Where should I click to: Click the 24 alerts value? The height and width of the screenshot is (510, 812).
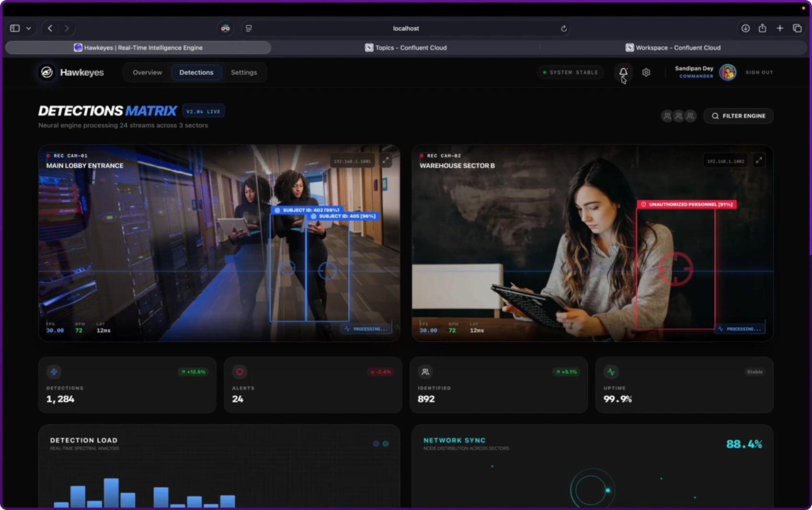pyautogui.click(x=238, y=399)
